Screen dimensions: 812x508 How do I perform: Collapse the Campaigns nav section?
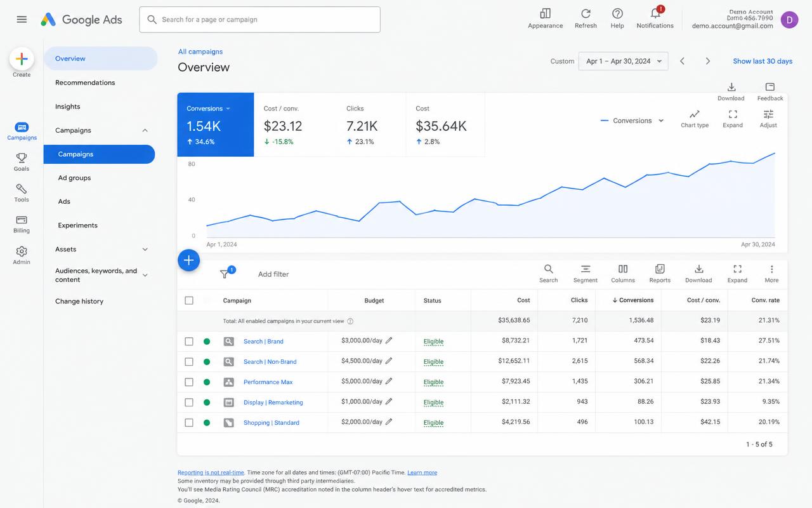(x=145, y=131)
